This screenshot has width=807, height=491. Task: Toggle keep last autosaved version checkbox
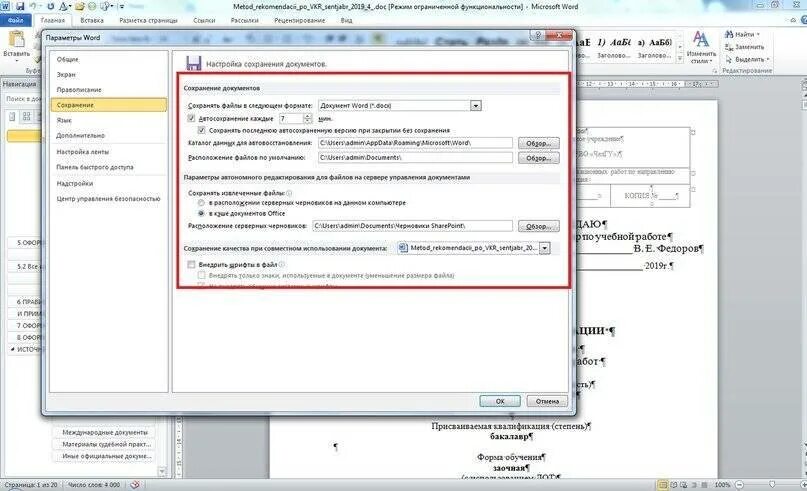tap(201, 130)
